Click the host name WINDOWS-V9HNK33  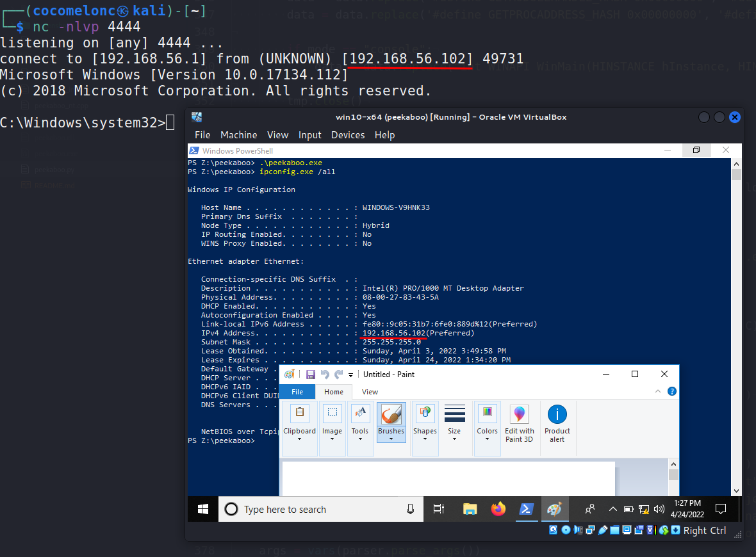click(396, 207)
